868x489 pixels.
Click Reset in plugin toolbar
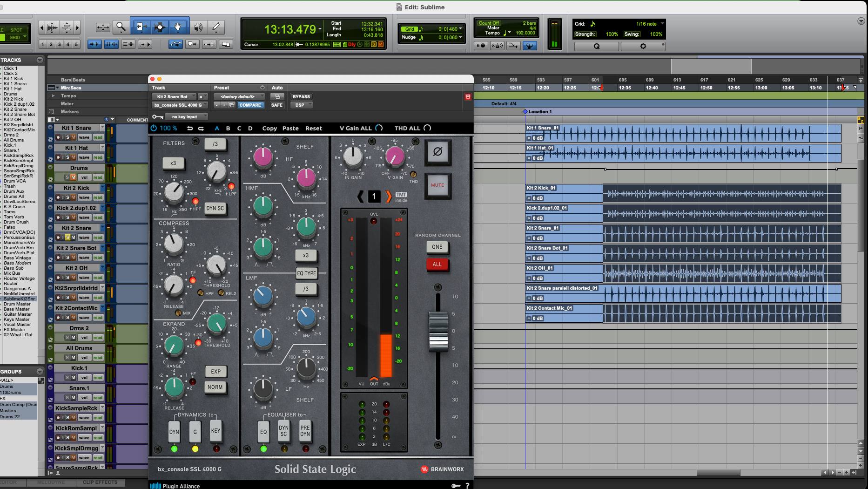314,128
